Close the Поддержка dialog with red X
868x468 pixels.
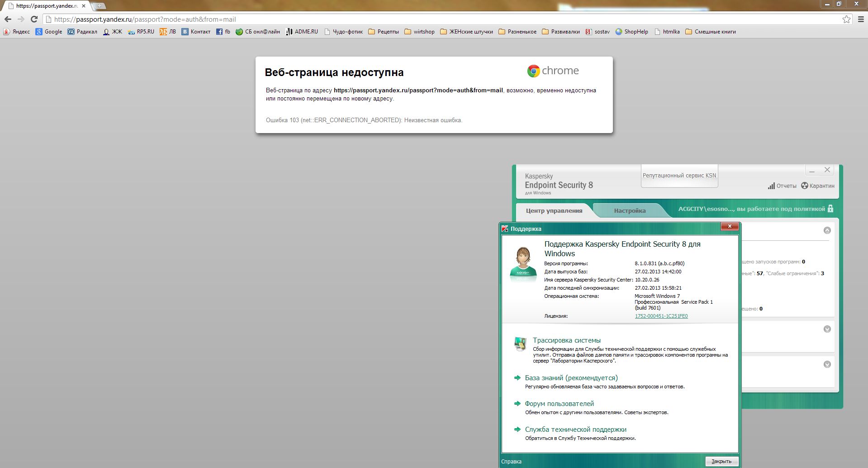point(729,227)
